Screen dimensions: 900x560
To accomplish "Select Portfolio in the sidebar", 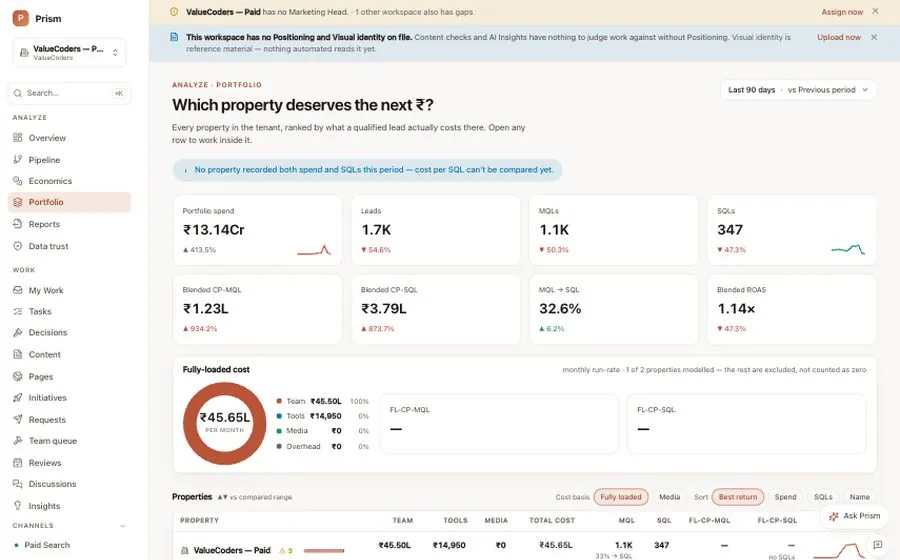I will click(69, 202).
